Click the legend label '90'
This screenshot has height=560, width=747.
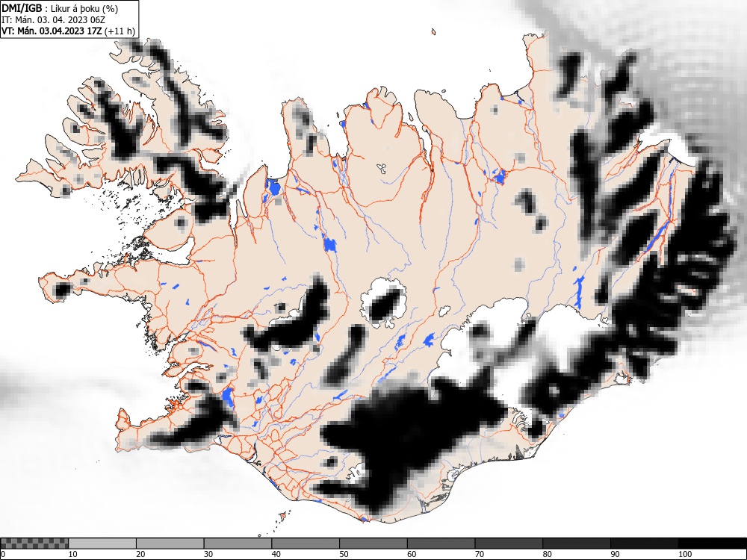615,554
